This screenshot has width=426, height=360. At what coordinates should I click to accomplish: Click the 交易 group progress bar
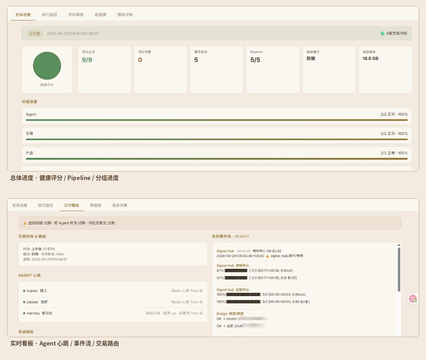[x=217, y=139]
